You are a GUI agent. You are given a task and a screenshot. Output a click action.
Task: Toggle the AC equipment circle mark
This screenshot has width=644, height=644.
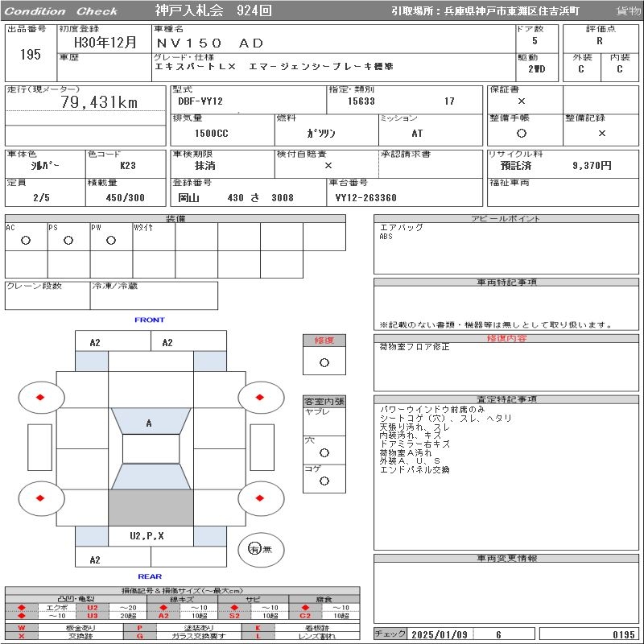point(26,240)
